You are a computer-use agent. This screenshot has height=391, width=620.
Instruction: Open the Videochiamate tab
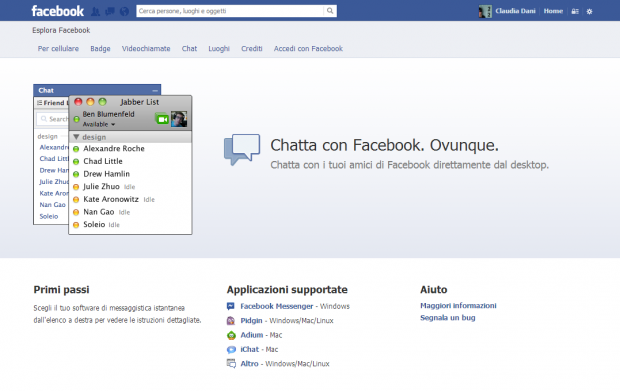146,49
